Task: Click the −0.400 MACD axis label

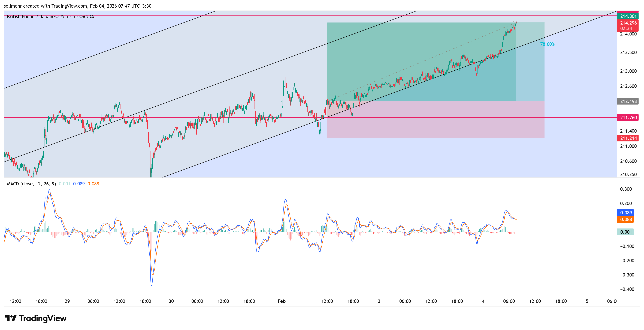Action: 627,289
